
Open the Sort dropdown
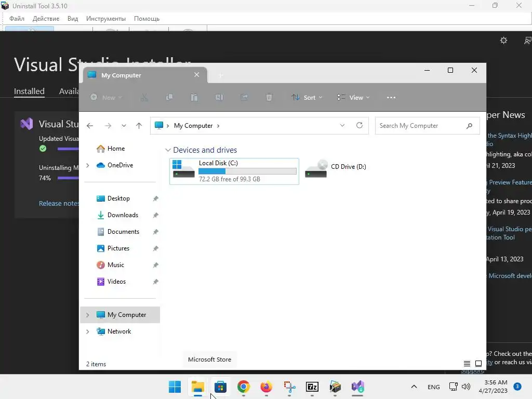click(x=307, y=98)
